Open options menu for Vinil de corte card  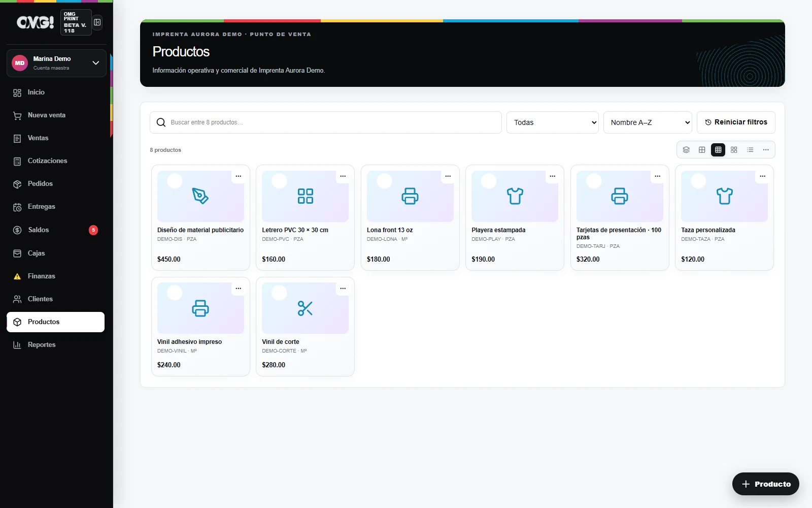(x=343, y=289)
